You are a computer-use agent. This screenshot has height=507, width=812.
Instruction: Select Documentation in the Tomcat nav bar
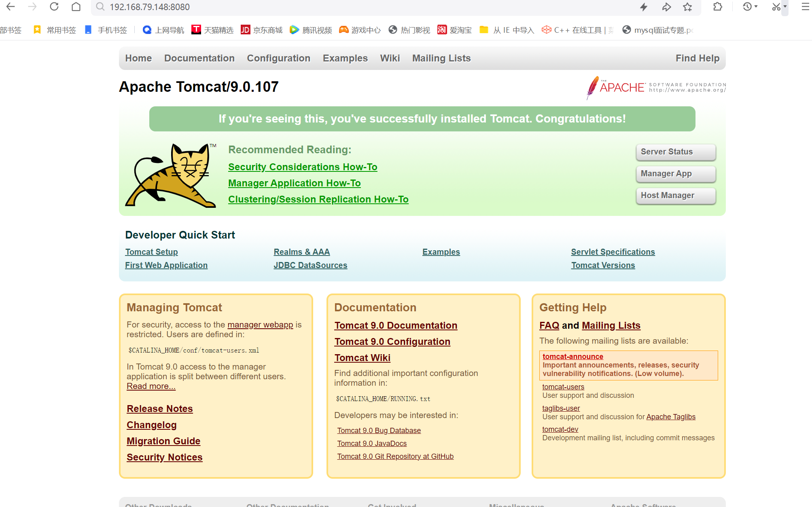(x=199, y=58)
